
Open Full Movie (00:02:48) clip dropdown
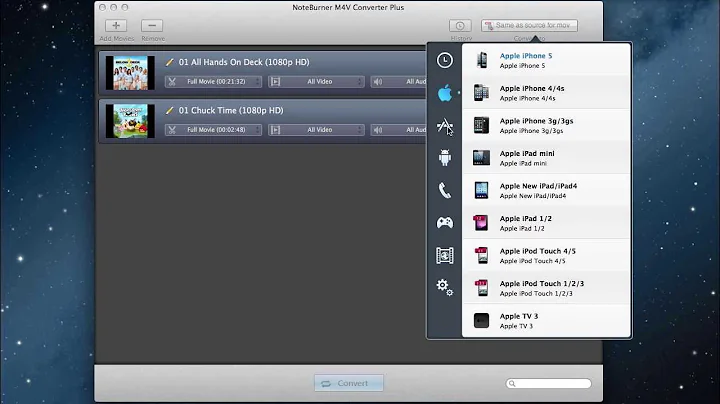[214, 130]
